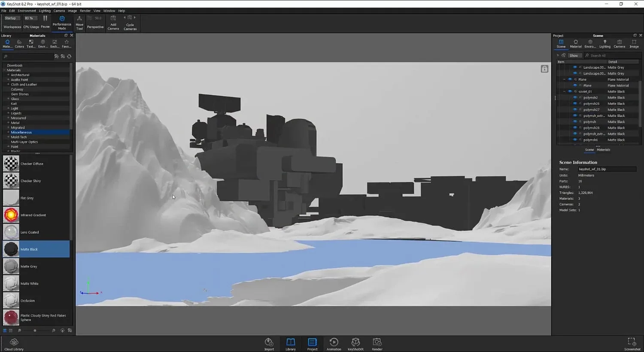Switch to the Materials tab at panel bottom
The height and width of the screenshot is (352, 644).
[604, 150]
